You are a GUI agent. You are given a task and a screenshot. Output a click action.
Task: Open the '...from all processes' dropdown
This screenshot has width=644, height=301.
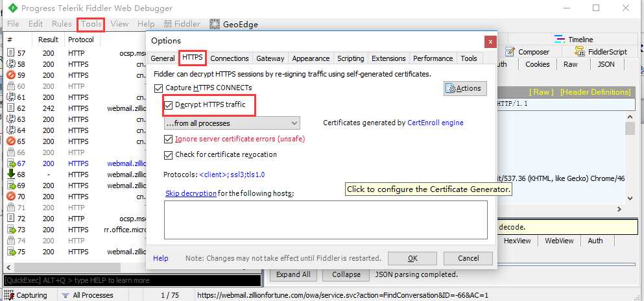point(232,123)
